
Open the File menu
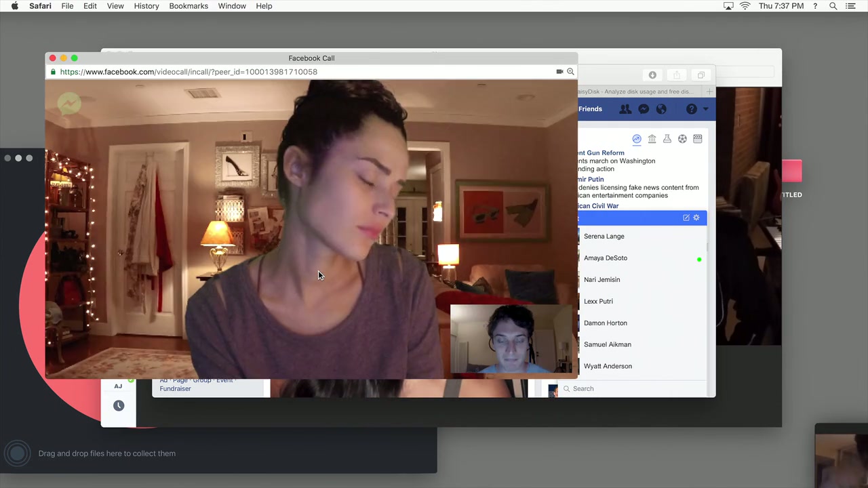67,6
